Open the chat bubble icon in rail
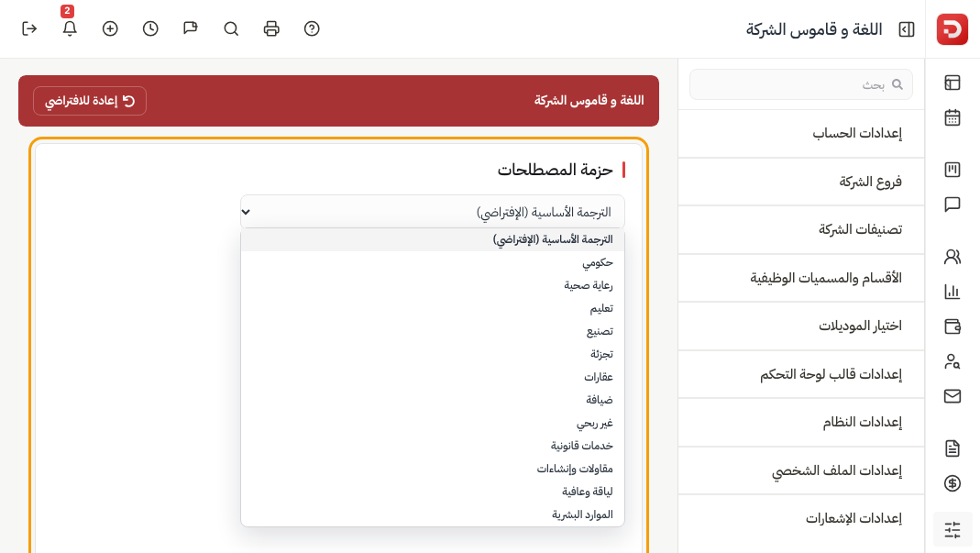 952,205
